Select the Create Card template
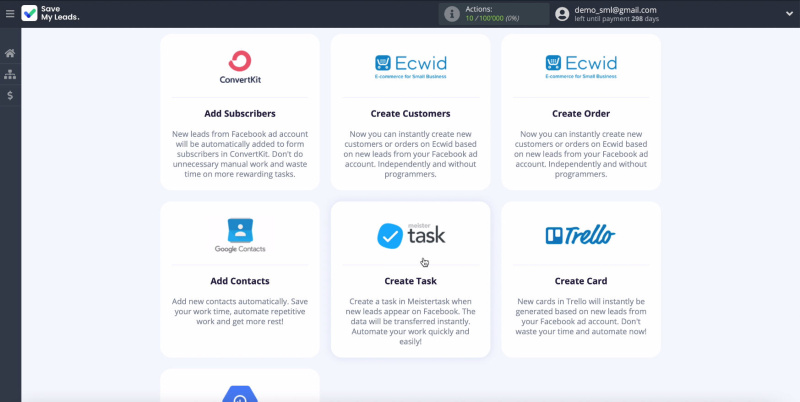The image size is (800, 402). tap(581, 281)
